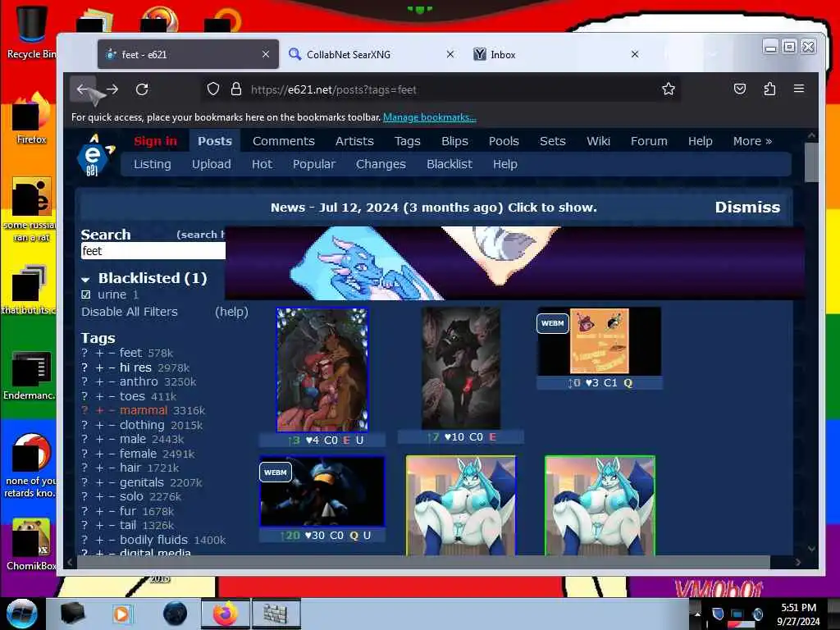The image size is (840, 630).
Task: Click the brick wall firewall taskbar icon
Action: pyautogui.click(x=276, y=614)
